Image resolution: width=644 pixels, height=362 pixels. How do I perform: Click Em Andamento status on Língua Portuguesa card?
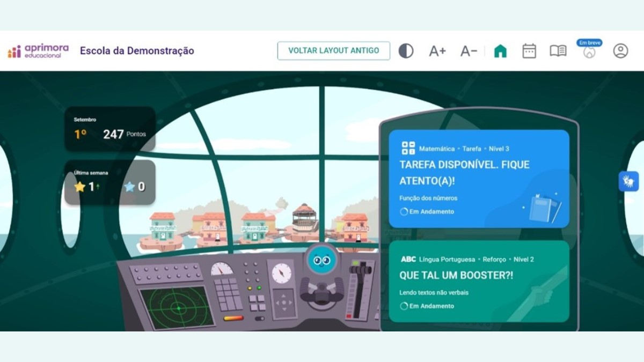point(427,306)
